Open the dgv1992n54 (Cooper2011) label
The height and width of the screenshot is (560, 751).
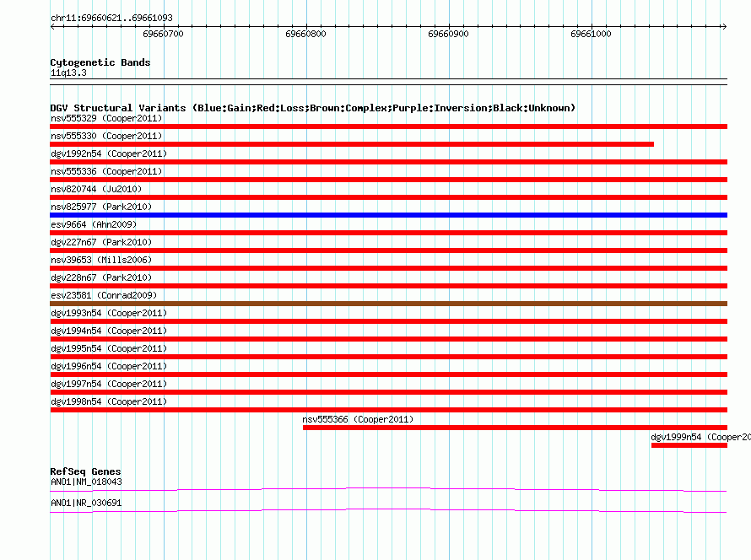[109, 153]
